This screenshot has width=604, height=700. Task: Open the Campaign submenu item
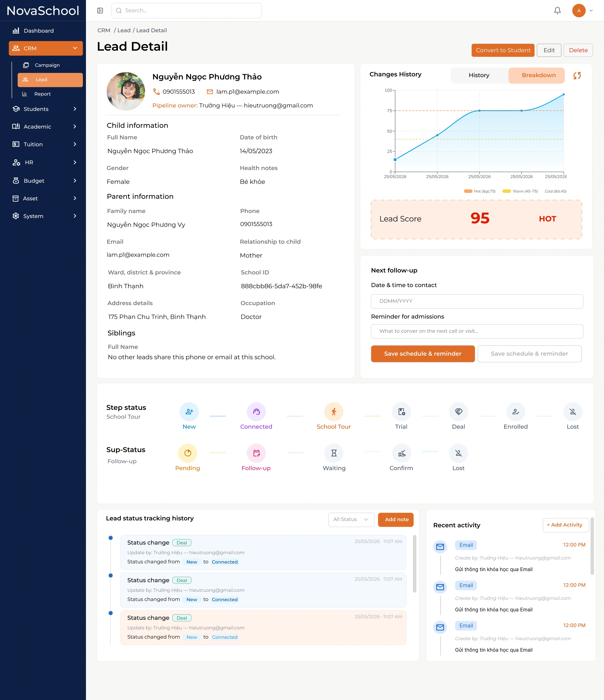[47, 65]
